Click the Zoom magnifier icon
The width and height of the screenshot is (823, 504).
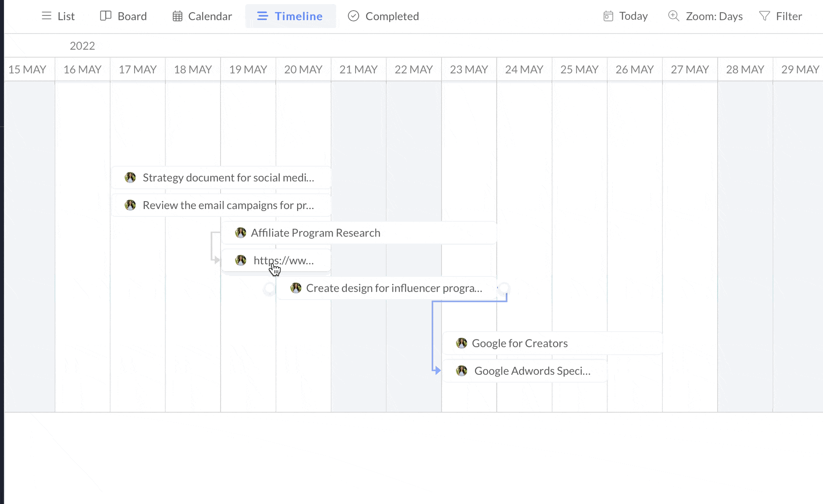(x=674, y=16)
